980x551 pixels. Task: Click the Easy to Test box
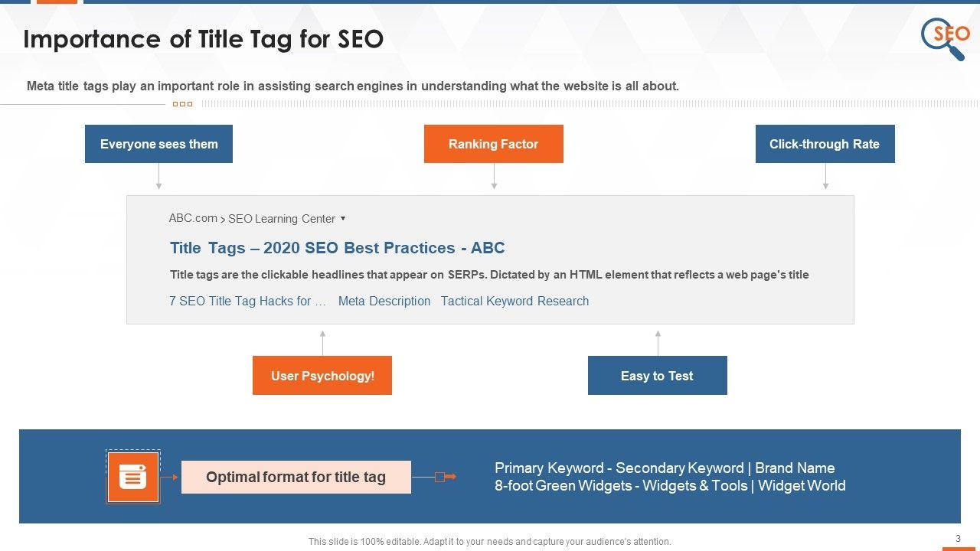[657, 376]
